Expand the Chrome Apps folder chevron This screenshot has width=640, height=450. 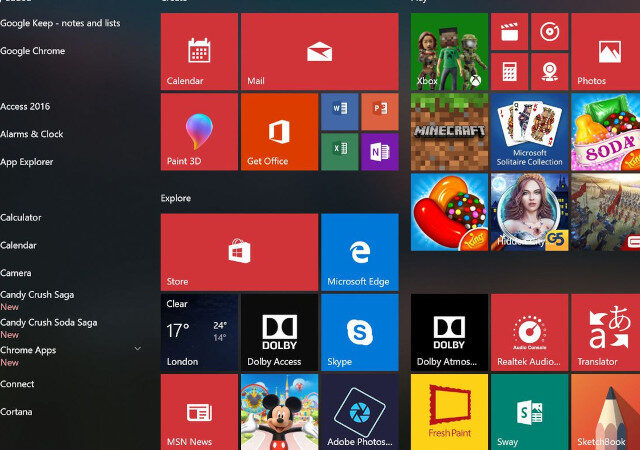(137, 349)
